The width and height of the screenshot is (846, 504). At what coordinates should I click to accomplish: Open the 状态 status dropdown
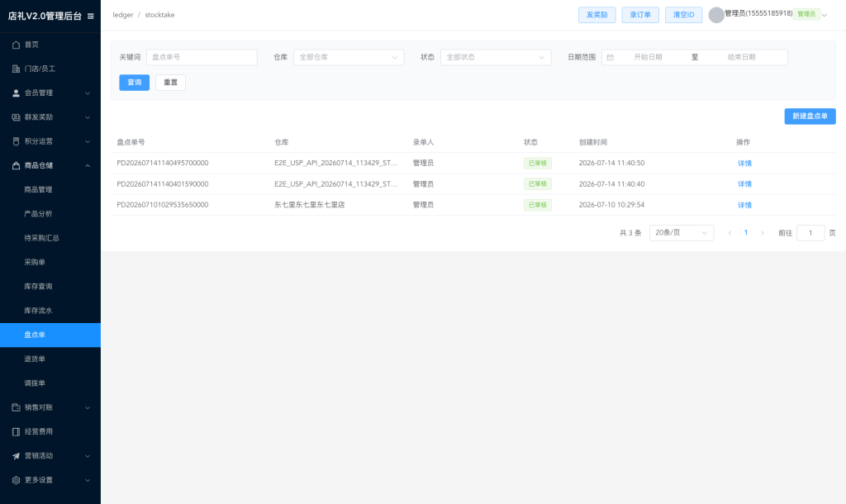tap(496, 57)
